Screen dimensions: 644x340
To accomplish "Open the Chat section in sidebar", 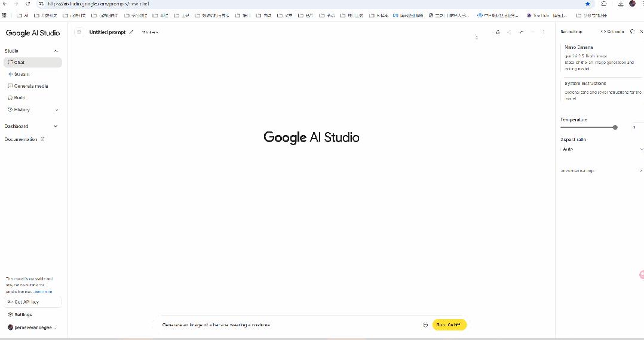I will point(33,62).
